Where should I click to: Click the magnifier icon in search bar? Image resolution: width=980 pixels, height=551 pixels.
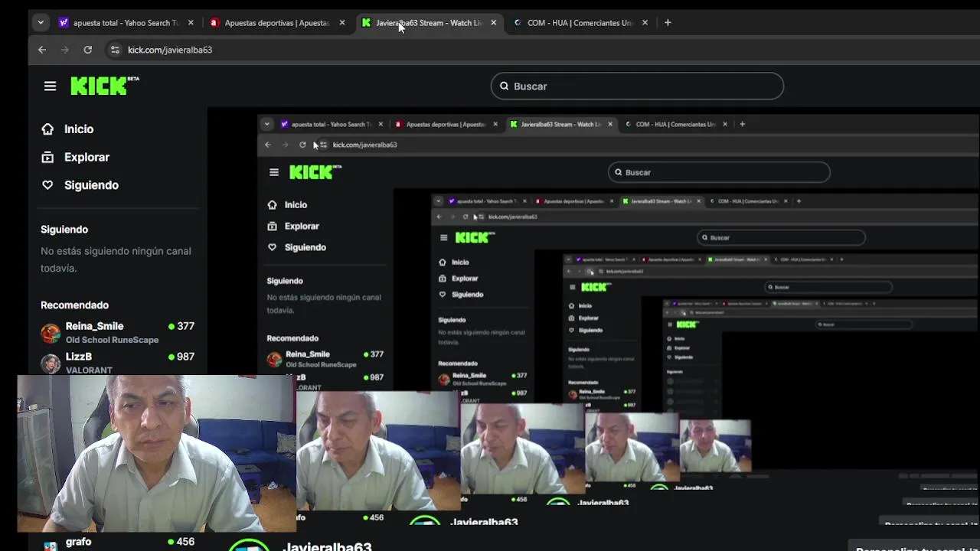(505, 86)
